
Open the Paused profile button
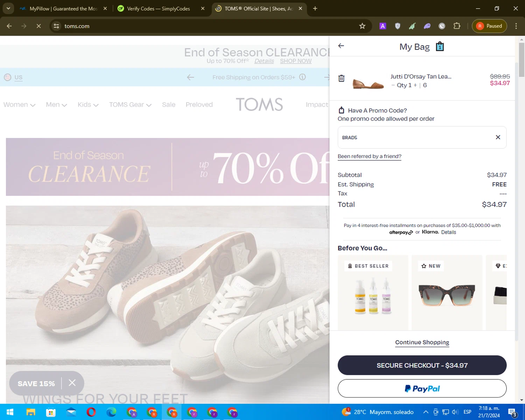[x=489, y=26]
